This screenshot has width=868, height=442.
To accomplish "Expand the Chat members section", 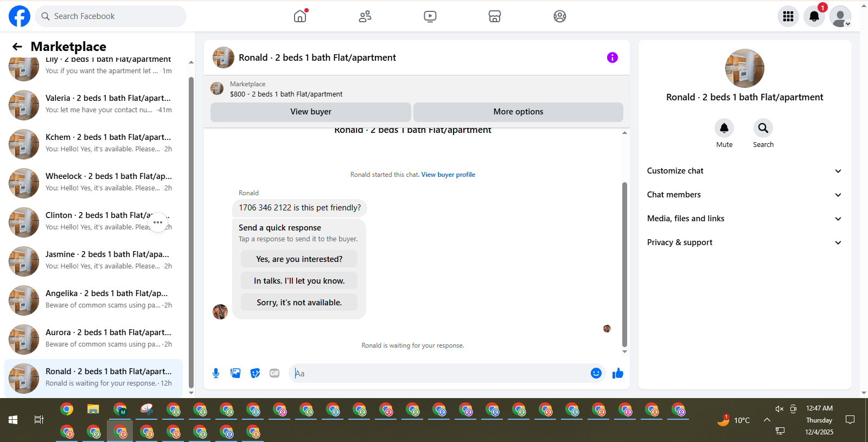I will point(744,195).
